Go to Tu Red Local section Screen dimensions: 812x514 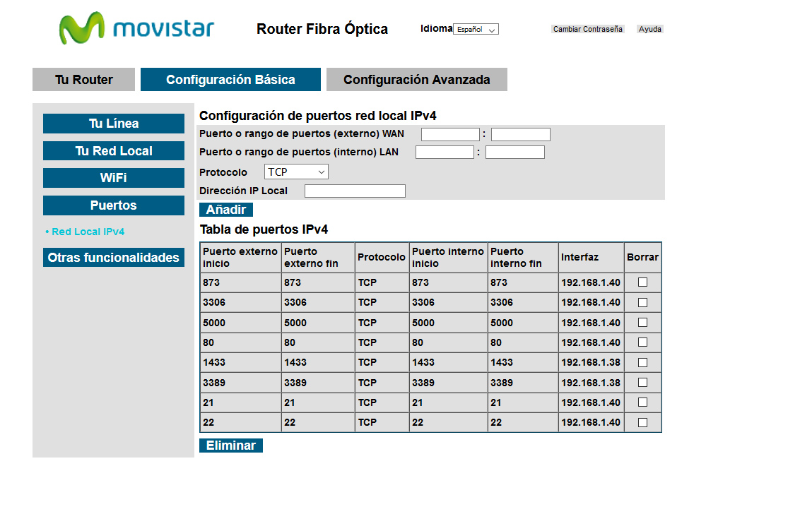(114, 151)
